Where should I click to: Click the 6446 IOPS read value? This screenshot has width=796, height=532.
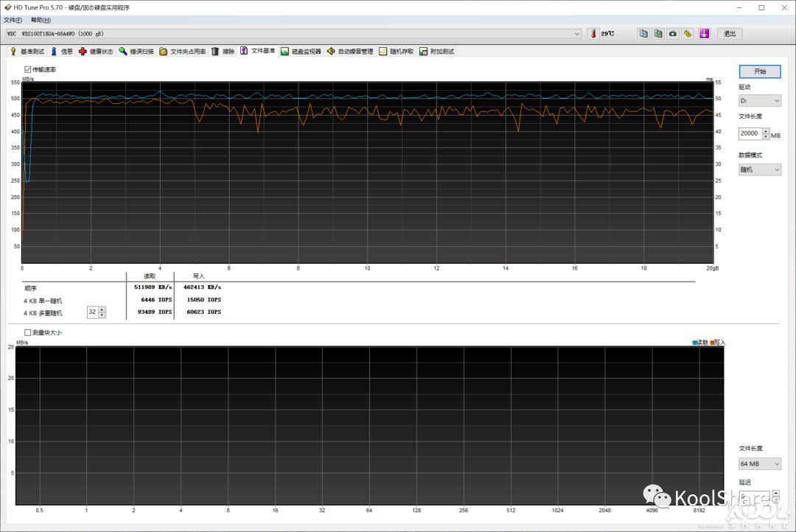156,300
